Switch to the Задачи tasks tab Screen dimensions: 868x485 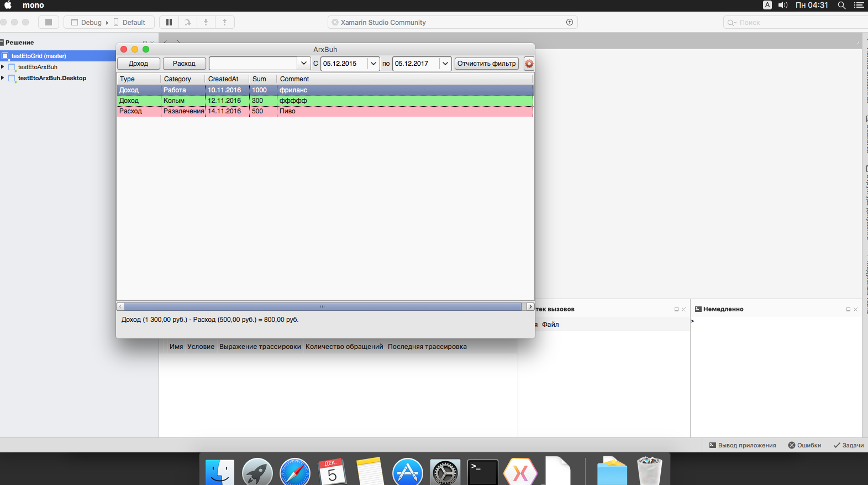coord(849,445)
